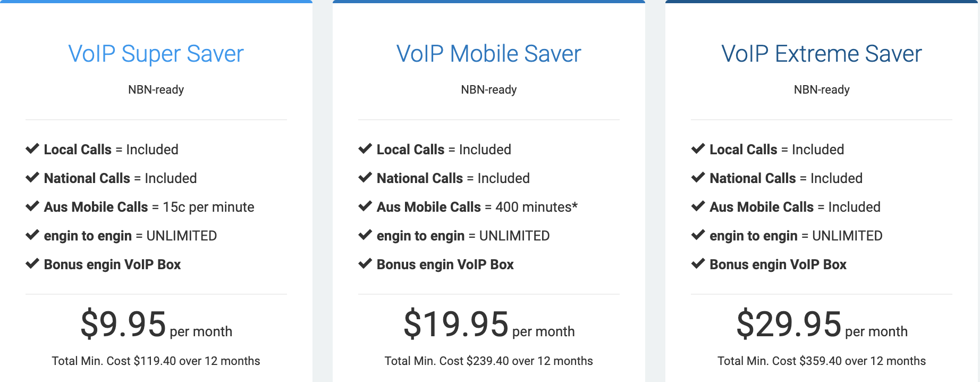
Task: Click Total Min. Cost $119.40 text
Action: coord(156,361)
